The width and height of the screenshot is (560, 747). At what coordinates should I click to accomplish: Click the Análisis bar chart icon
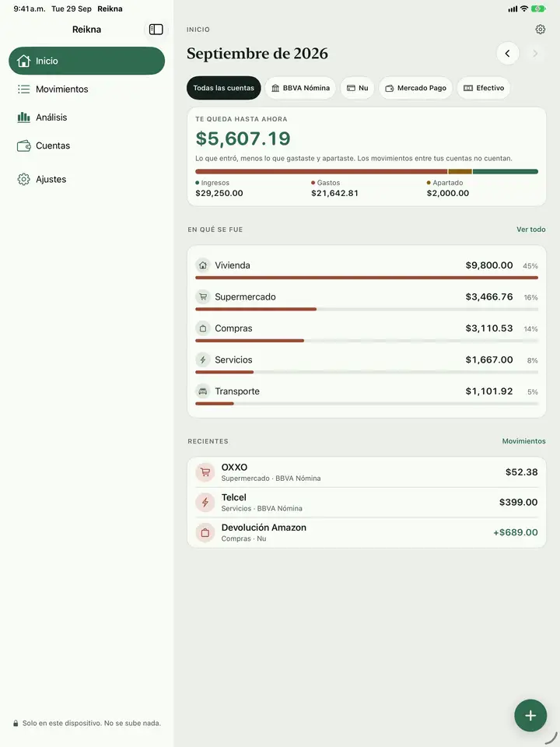tap(23, 117)
